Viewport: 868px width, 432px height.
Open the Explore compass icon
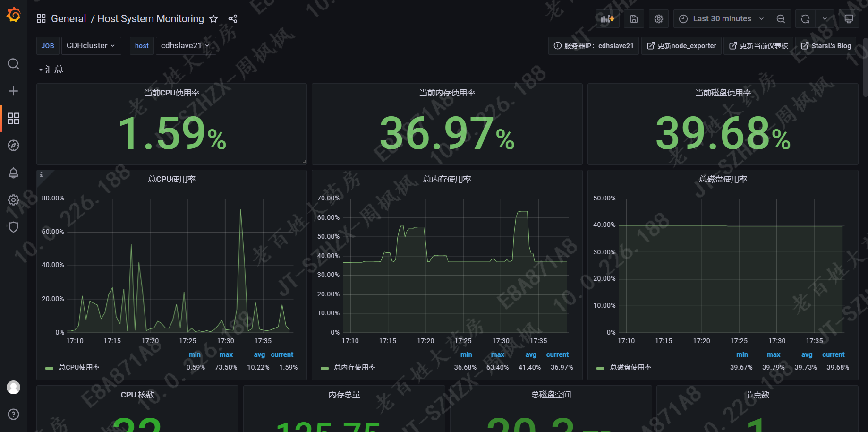14,146
